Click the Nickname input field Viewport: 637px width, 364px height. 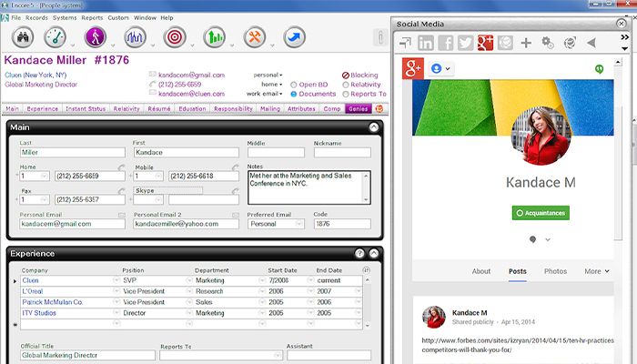pos(342,153)
